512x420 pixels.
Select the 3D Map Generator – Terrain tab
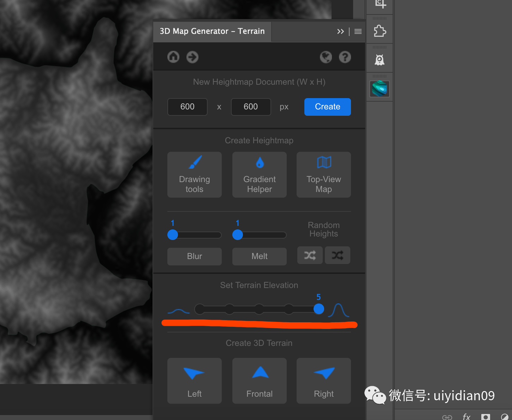[212, 31]
